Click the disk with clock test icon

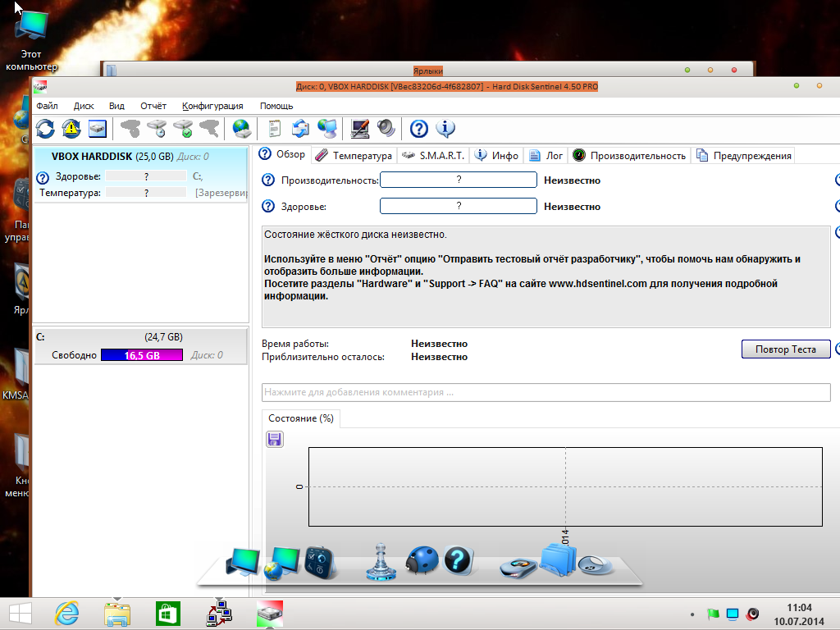tap(157, 129)
